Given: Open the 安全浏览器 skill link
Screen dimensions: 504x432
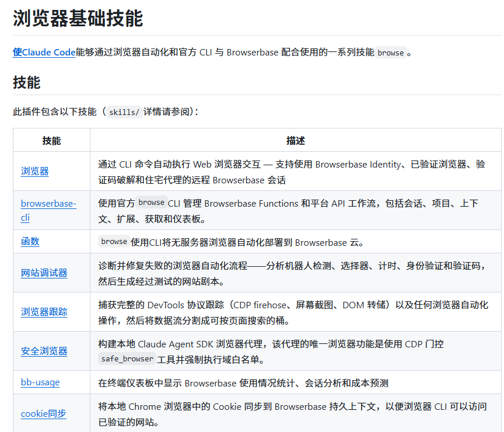Looking at the screenshot, I should click(44, 351).
